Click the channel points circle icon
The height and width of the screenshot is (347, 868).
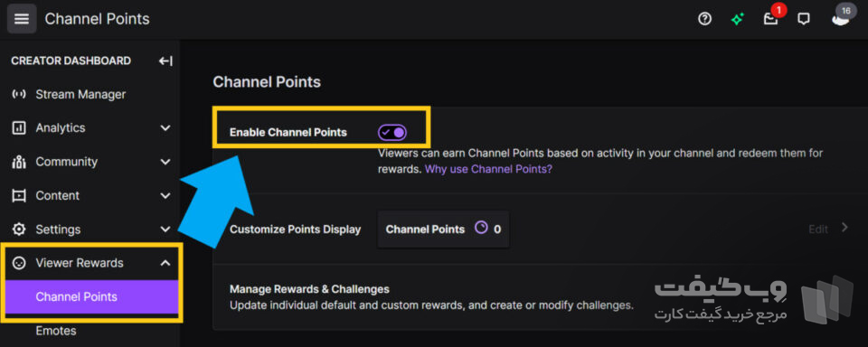[481, 228]
